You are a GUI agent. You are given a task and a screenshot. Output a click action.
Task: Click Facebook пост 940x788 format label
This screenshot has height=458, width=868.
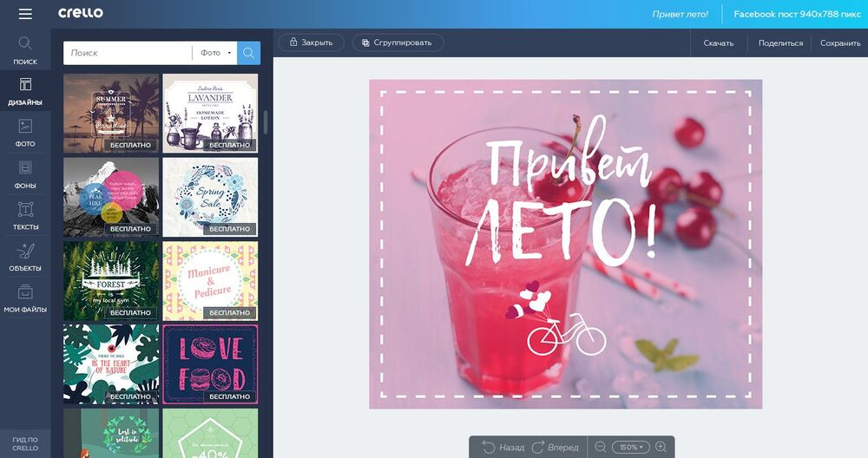797,15
